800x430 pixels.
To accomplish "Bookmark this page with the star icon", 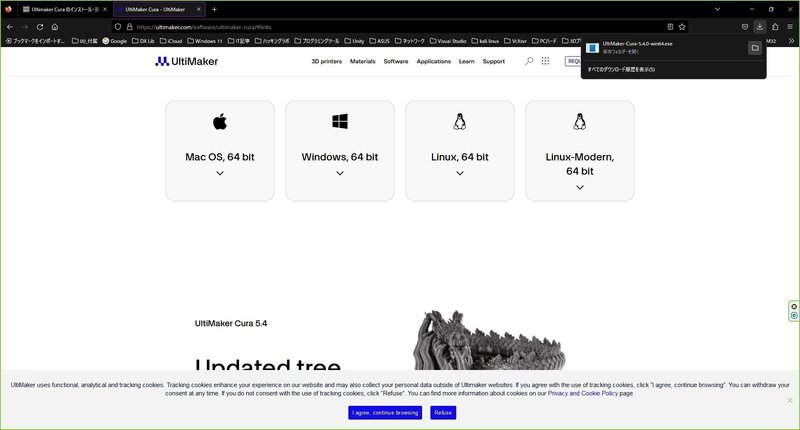I will click(682, 27).
